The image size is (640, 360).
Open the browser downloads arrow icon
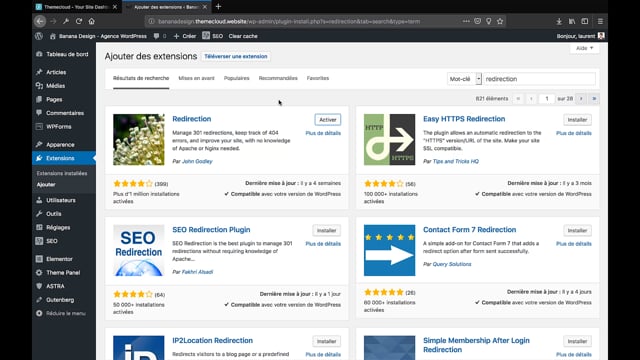click(x=559, y=21)
